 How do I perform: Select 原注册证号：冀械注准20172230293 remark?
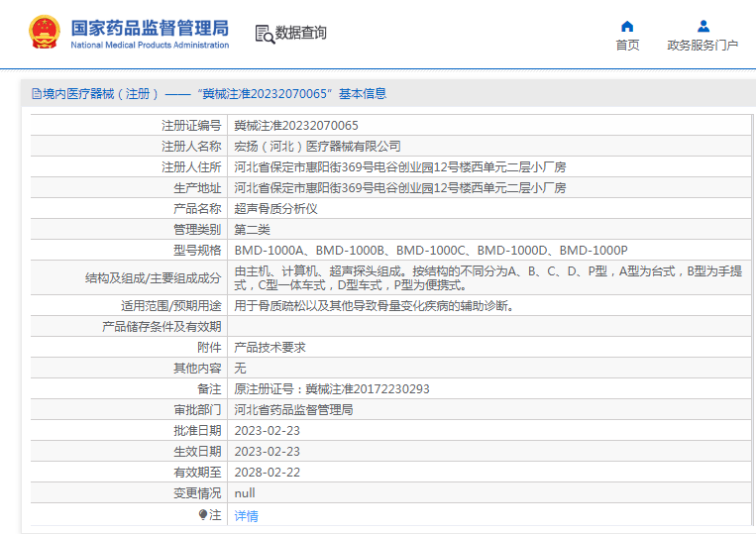(x=332, y=388)
